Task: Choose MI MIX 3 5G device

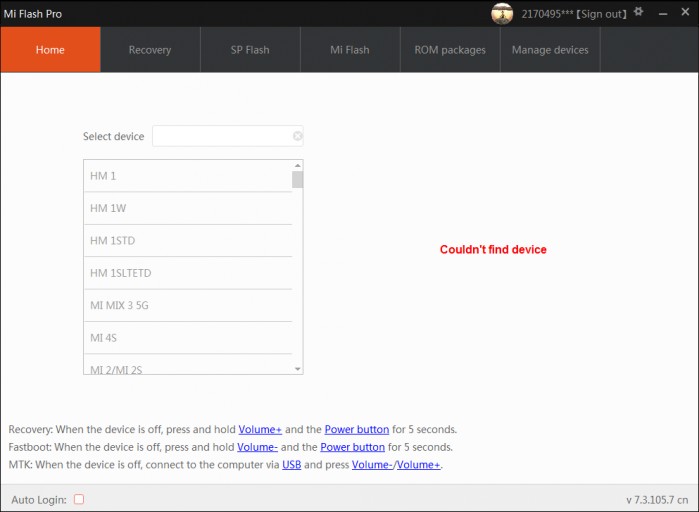Action: tap(188, 305)
